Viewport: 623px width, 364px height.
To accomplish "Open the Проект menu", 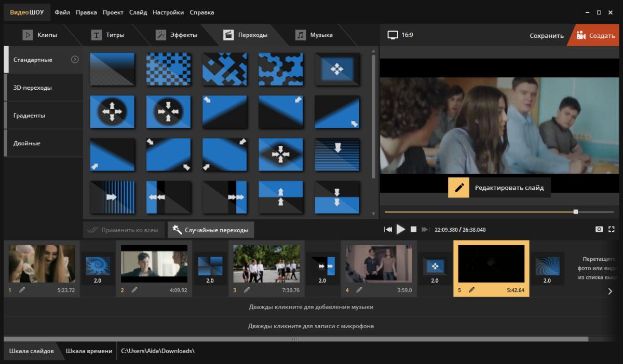I will click(113, 12).
